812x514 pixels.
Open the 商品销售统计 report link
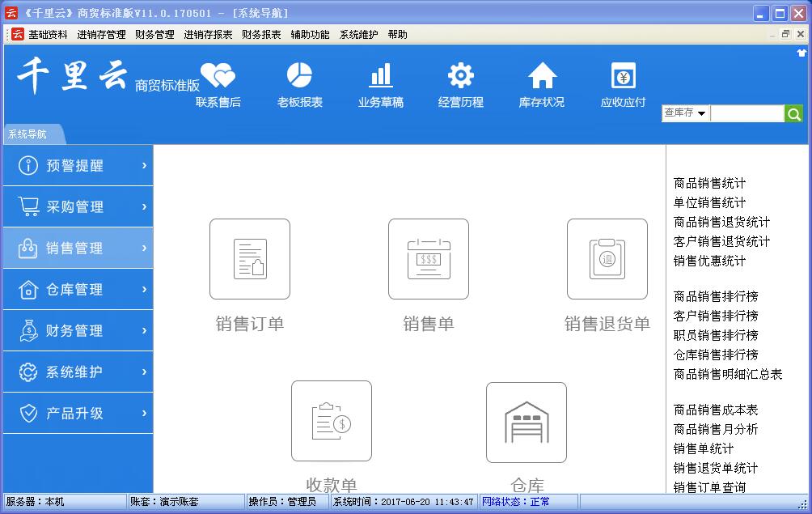tap(709, 184)
